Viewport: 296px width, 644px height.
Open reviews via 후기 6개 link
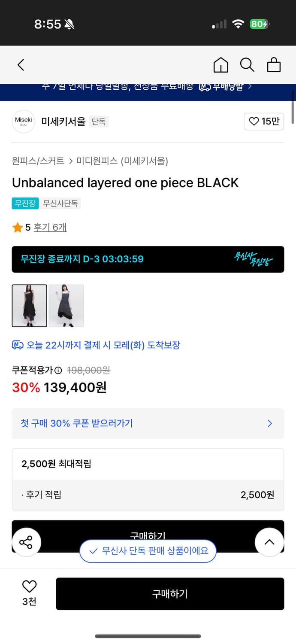tap(50, 227)
